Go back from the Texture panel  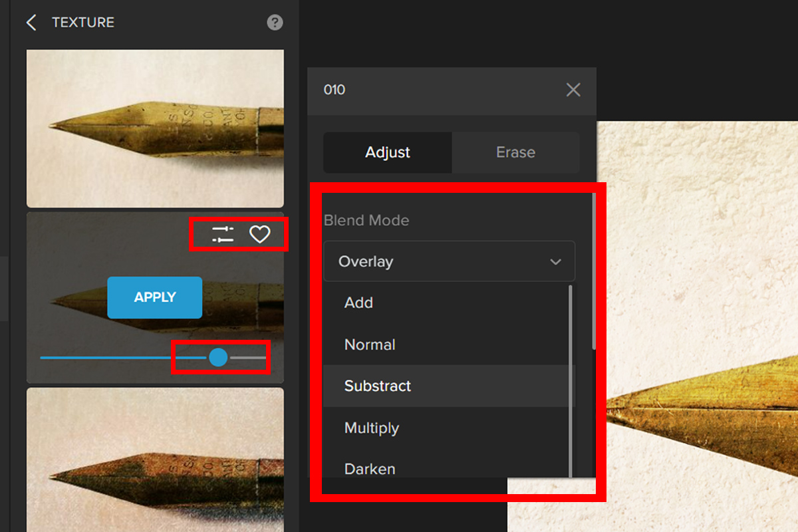(31, 23)
